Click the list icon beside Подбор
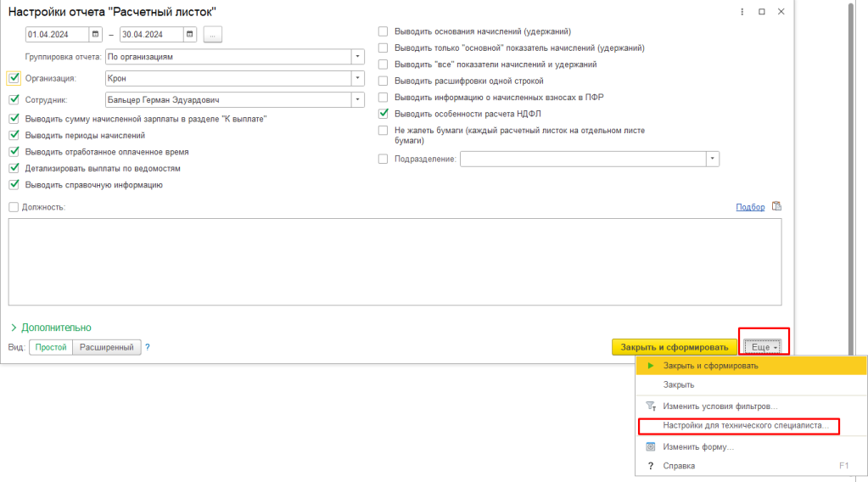Viewport: 868px width, 482px height. [x=776, y=206]
